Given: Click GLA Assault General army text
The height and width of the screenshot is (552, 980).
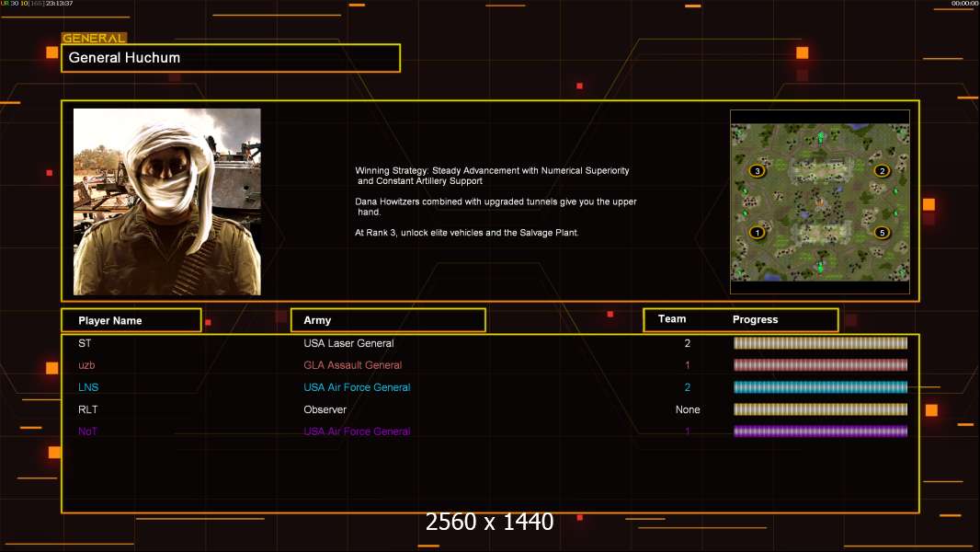Looking at the screenshot, I should (x=352, y=365).
